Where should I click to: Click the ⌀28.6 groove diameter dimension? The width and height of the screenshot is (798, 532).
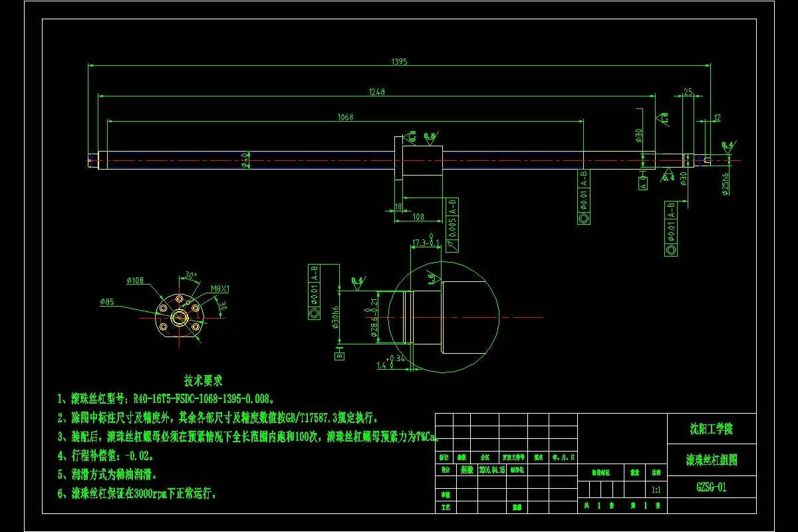click(372, 317)
